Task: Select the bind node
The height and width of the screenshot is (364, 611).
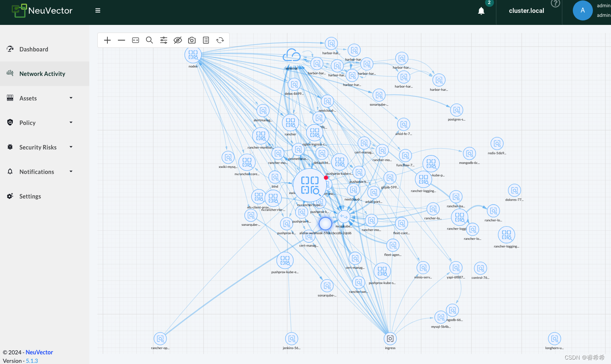Action: click(275, 177)
